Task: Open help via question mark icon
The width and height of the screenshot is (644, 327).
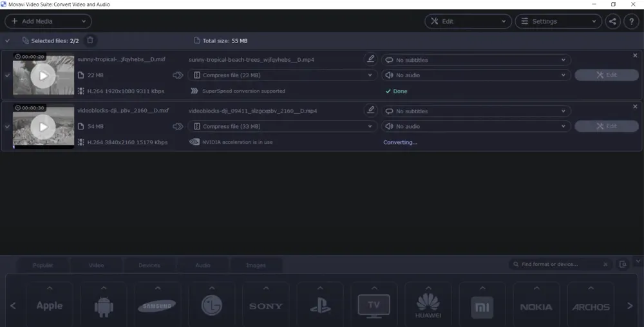Action: click(631, 21)
